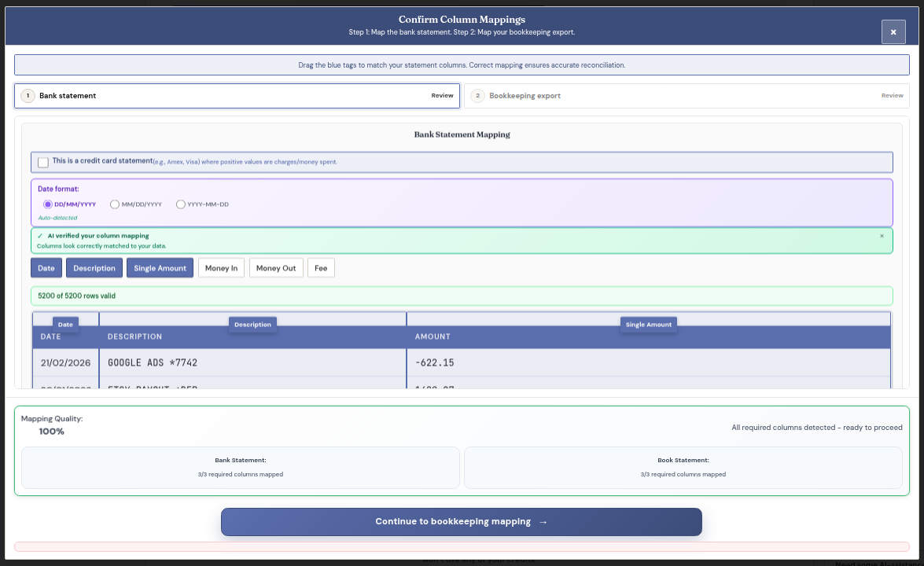Click the drag blue tags instruction banner
This screenshot has width=924, height=566.
coord(462,64)
